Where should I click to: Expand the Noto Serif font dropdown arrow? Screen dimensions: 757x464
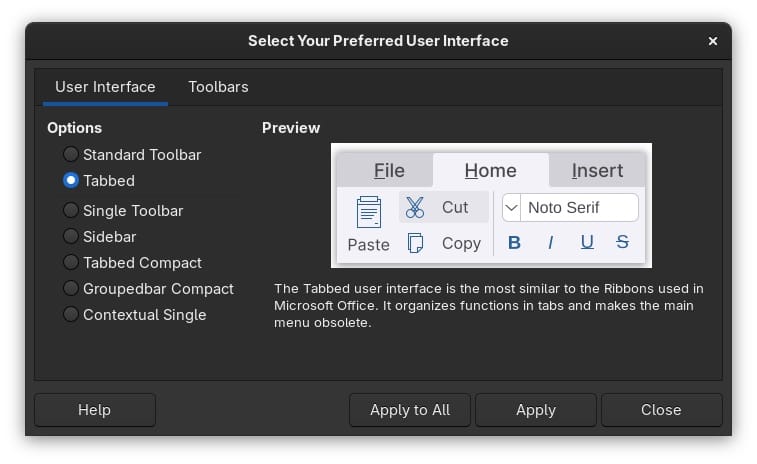511,207
